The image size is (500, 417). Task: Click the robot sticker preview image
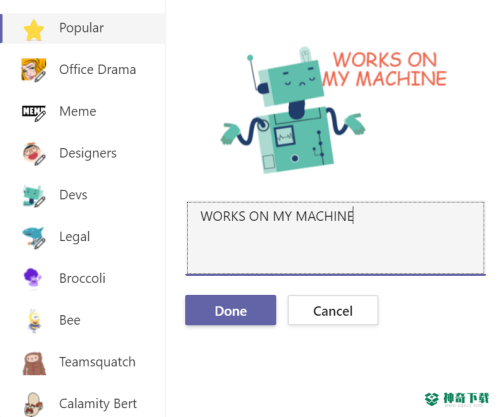pos(333,110)
